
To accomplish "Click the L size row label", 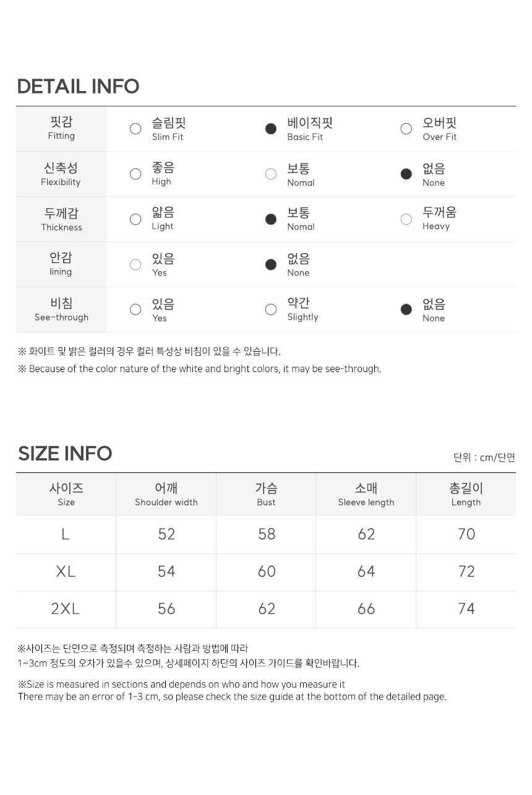I will [66, 534].
